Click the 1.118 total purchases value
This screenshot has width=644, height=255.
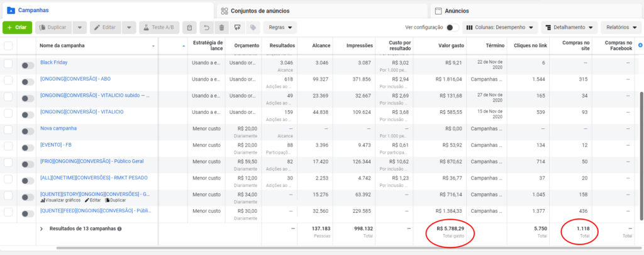pos(582,229)
